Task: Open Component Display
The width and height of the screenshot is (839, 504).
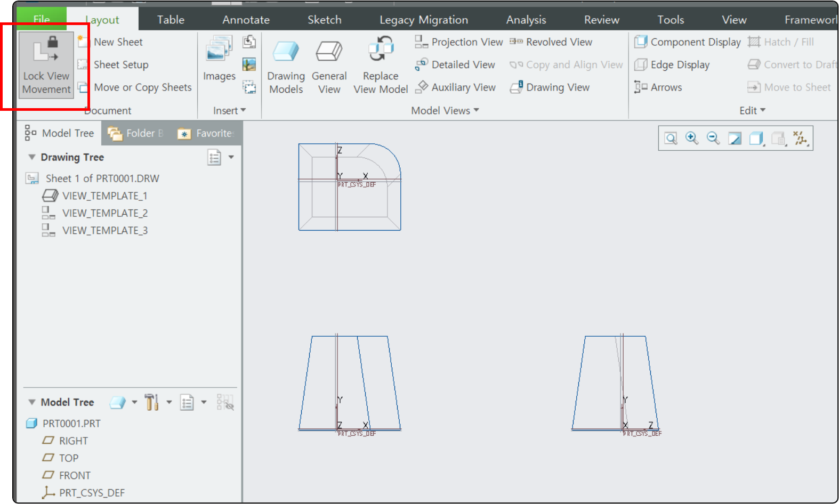Action: point(688,42)
